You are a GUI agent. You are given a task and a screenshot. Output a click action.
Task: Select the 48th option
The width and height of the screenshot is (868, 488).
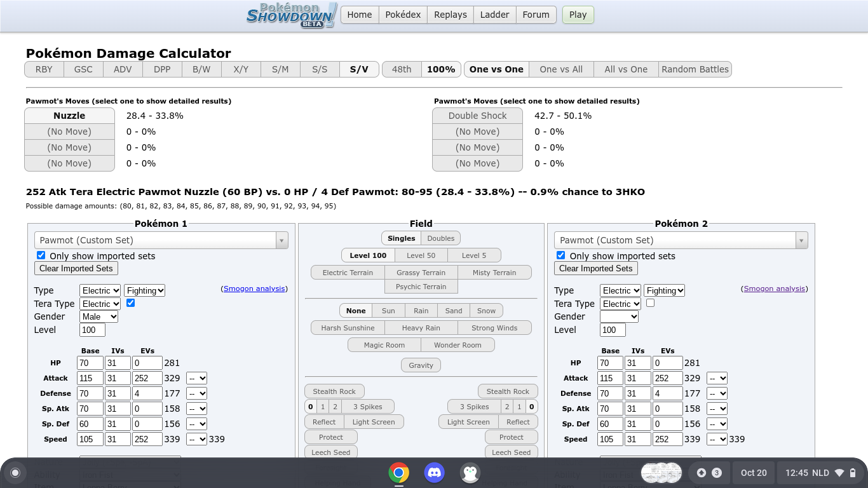click(x=402, y=69)
